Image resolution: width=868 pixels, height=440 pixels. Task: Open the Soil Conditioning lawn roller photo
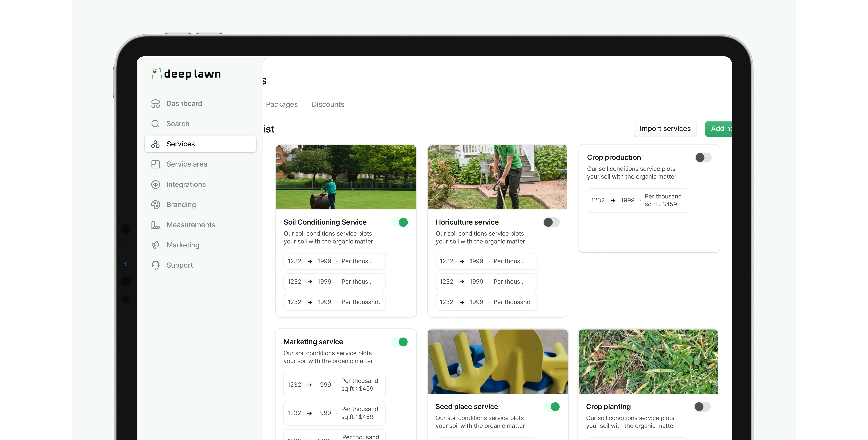coord(346,177)
